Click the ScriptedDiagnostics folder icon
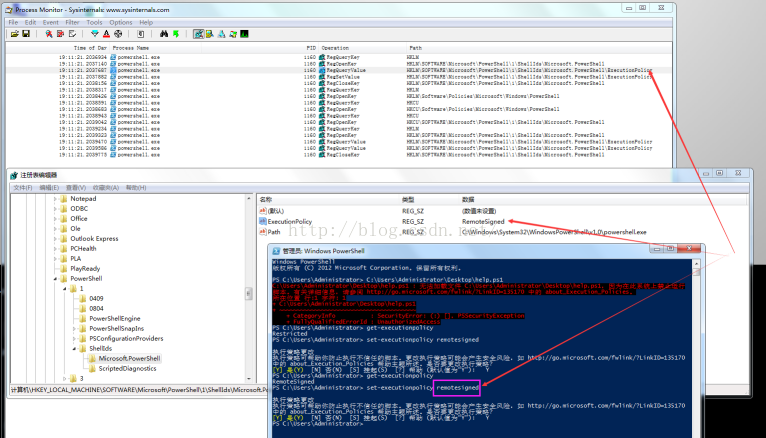 [x=92, y=368]
